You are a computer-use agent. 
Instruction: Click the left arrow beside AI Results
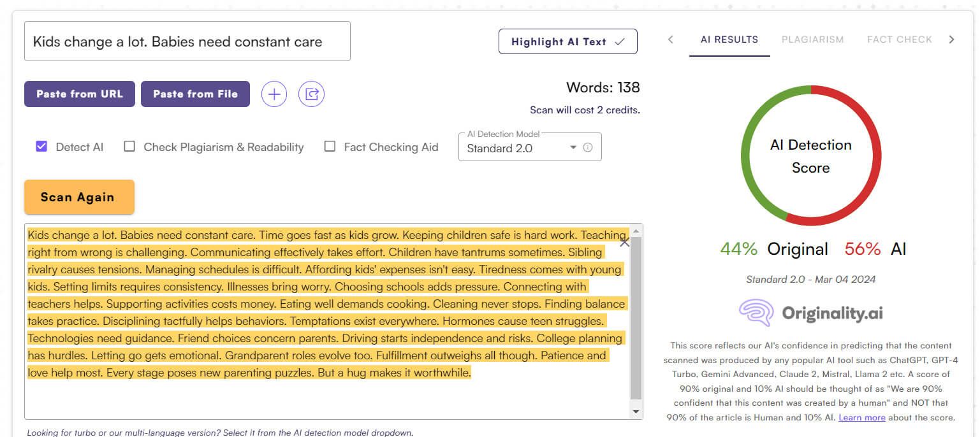670,39
